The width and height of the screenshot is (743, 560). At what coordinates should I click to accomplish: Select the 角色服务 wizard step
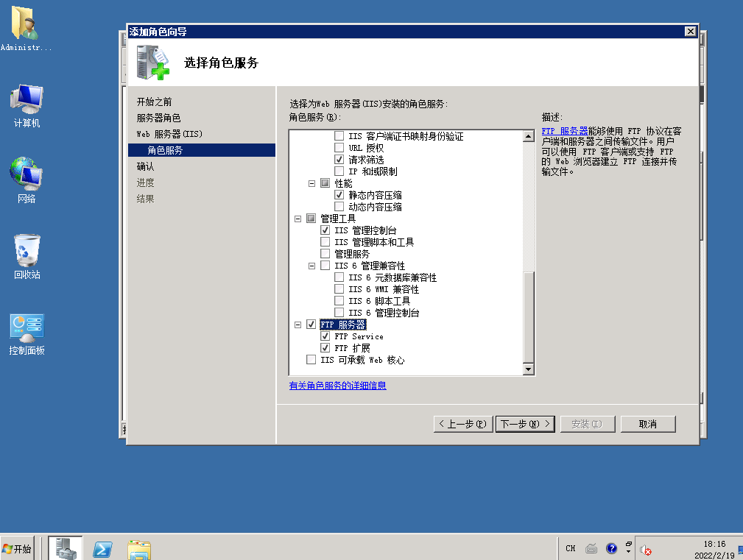pos(201,150)
